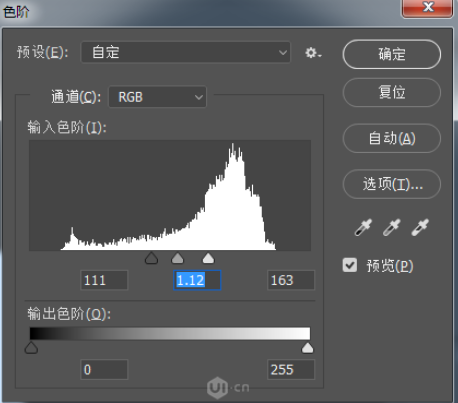458x403 pixels.
Task: Open the 预设 preset dropdown
Action: point(186,52)
